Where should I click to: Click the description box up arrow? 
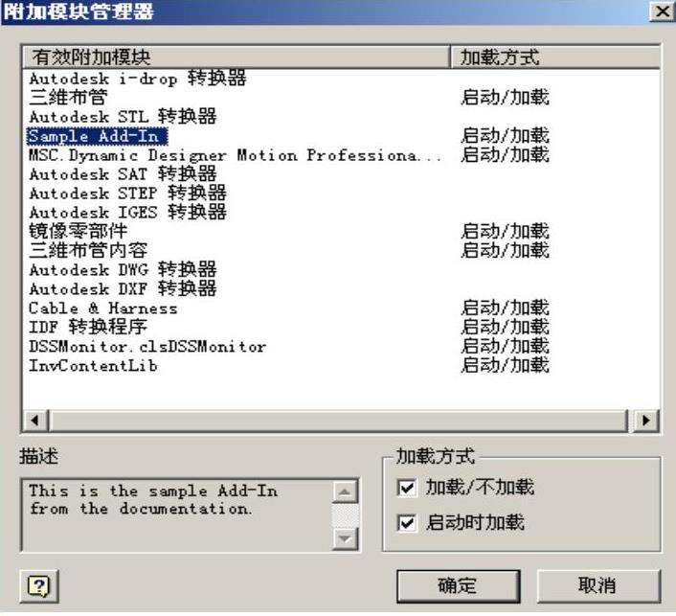click(345, 491)
